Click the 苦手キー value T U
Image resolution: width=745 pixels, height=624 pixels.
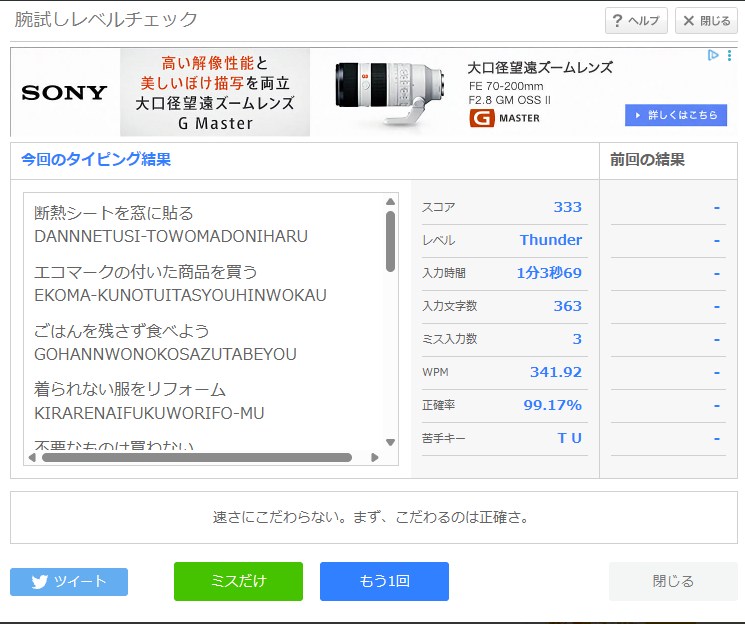point(569,438)
